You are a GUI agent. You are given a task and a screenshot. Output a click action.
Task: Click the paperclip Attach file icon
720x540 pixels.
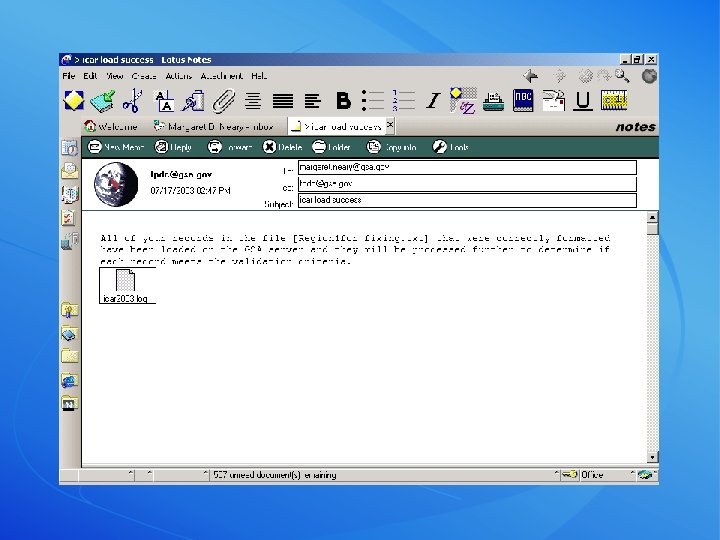coord(224,100)
